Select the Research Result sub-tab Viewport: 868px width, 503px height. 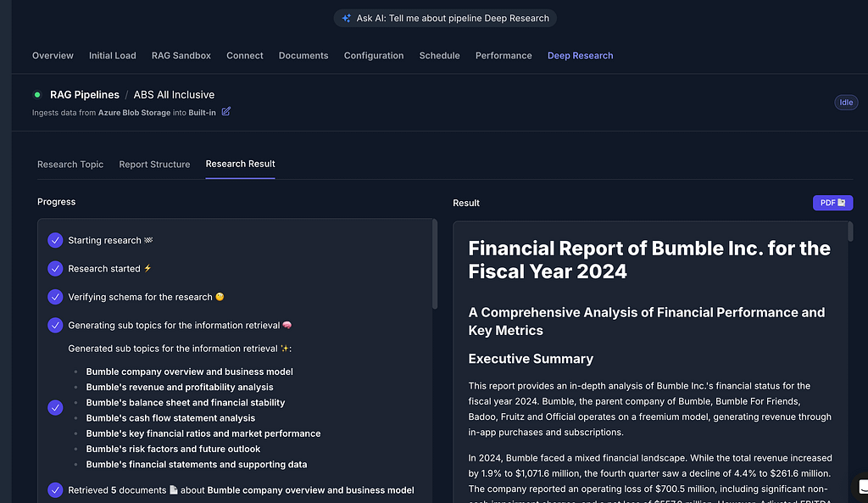click(x=240, y=164)
